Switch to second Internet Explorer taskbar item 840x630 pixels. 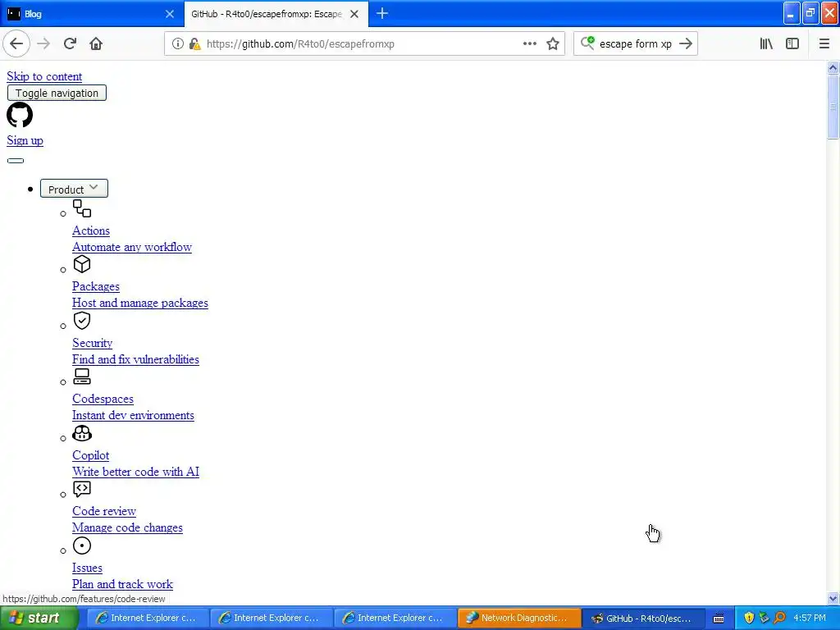(270, 618)
